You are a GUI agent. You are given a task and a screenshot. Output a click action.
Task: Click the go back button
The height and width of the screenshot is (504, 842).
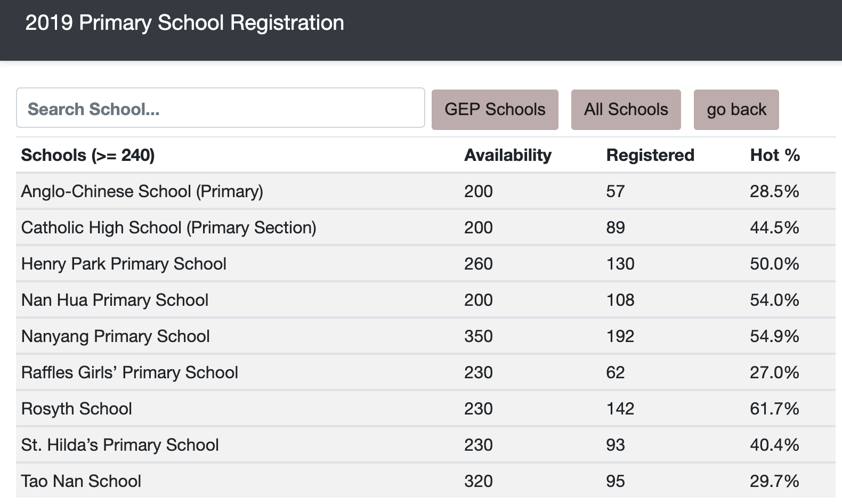coord(736,110)
